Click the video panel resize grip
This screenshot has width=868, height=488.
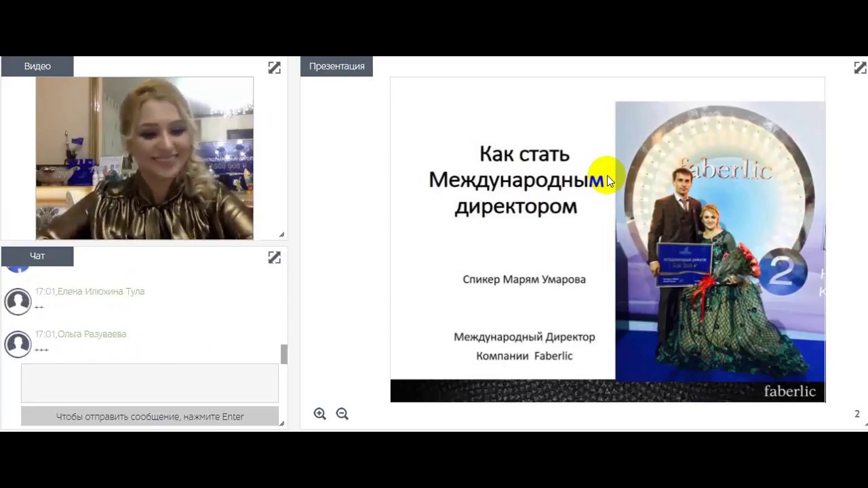(x=281, y=235)
